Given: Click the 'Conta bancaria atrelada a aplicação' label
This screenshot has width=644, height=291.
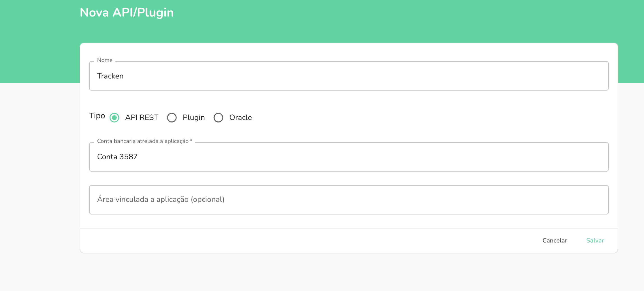Looking at the screenshot, I should click(x=142, y=141).
